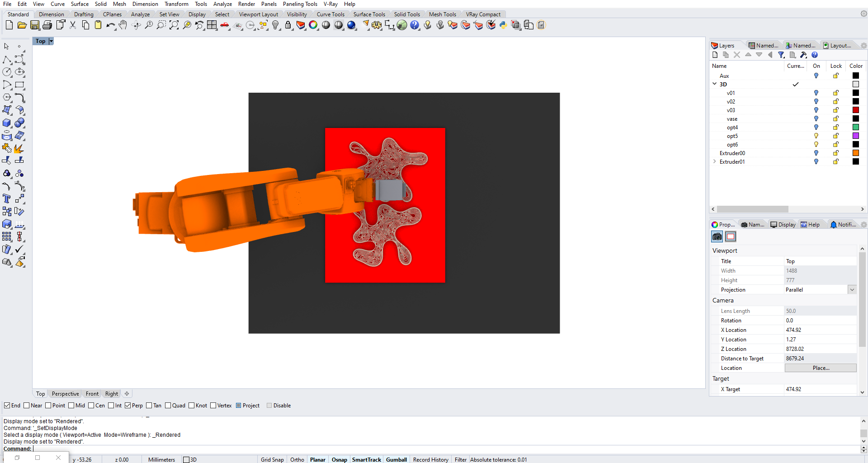
Task: Enable the Cen osnap checkbox
Action: (x=91, y=406)
